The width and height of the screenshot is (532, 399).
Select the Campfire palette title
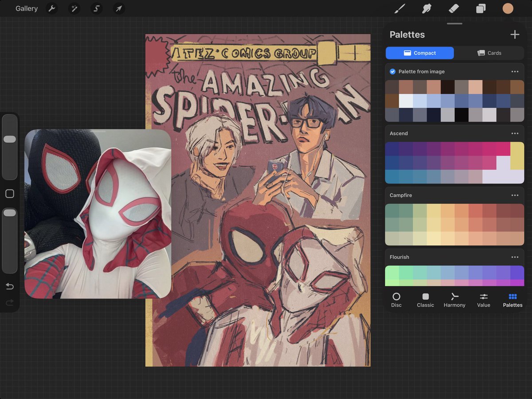(401, 195)
